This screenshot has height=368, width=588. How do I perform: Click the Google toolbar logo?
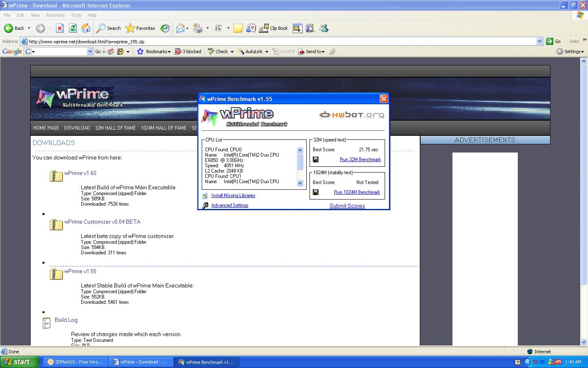click(x=12, y=52)
